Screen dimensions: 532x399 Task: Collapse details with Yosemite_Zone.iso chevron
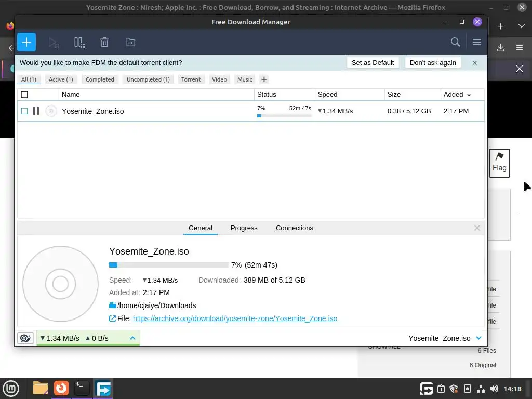(478, 338)
